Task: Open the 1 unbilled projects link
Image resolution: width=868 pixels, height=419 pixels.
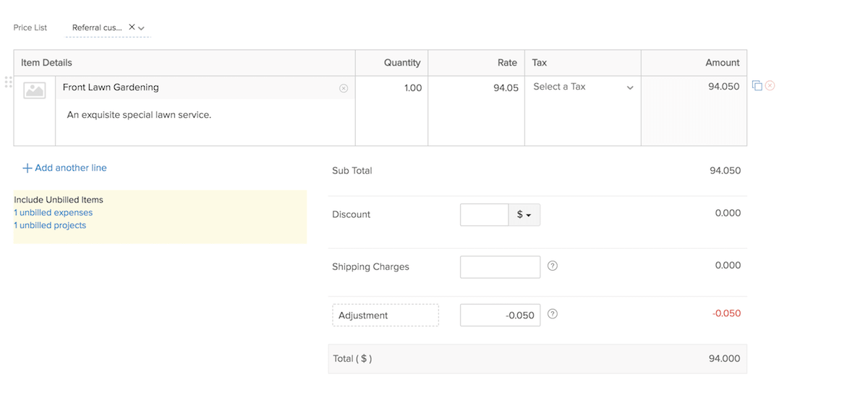Action: 49,225
